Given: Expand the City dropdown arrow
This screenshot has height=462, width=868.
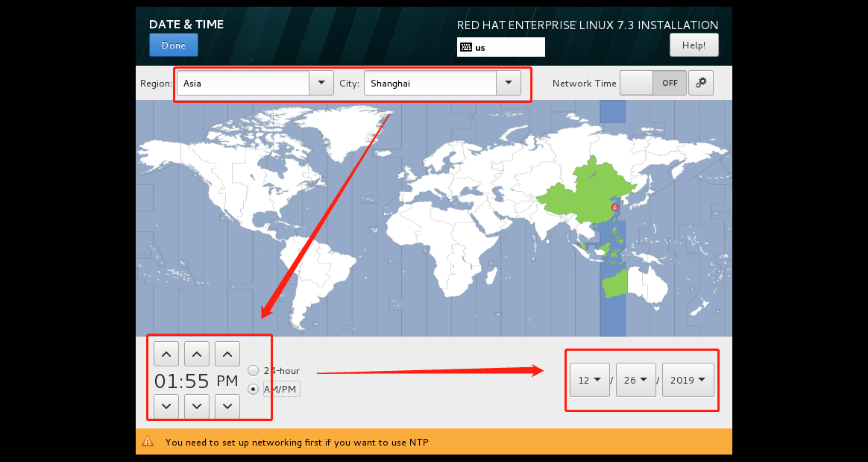Looking at the screenshot, I should point(508,83).
